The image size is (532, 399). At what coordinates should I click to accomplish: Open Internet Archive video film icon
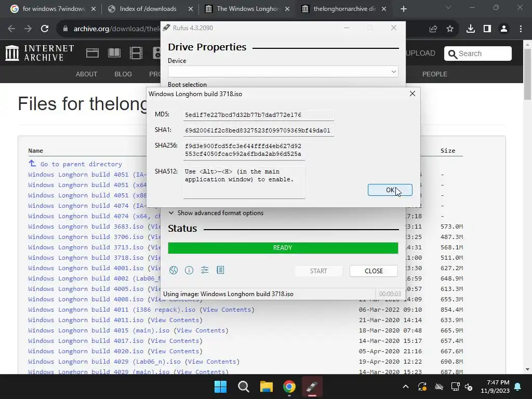136,53
